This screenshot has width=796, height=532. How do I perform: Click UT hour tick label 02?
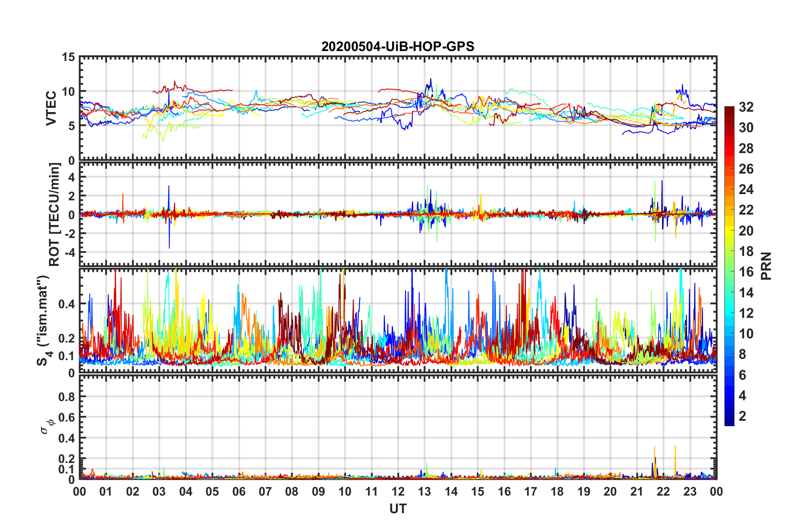click(x=133, y=491)
